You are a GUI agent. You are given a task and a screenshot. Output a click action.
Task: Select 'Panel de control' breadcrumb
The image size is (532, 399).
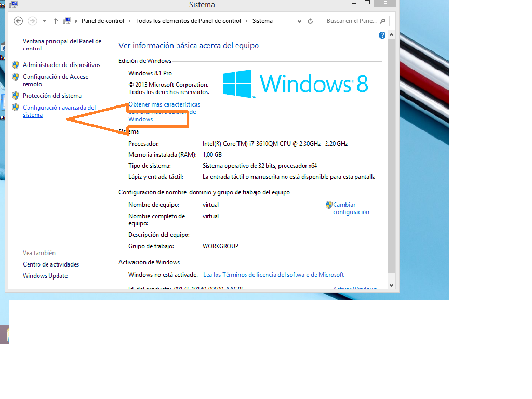point(103,21)
